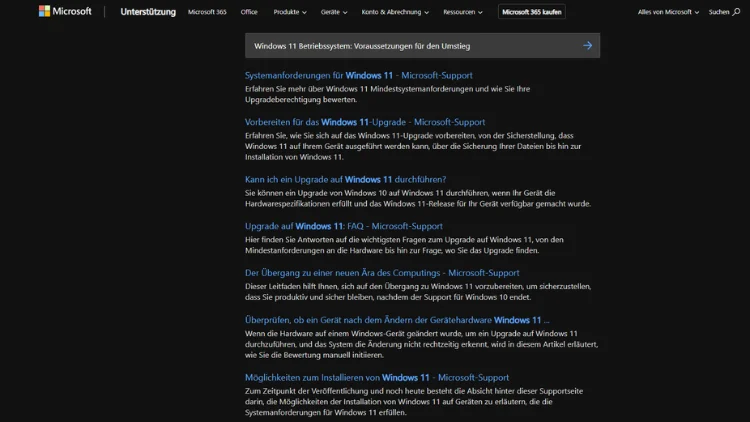
Task: Open Systemanforderungen für Windows 11 result
Action: coord(359,75)
